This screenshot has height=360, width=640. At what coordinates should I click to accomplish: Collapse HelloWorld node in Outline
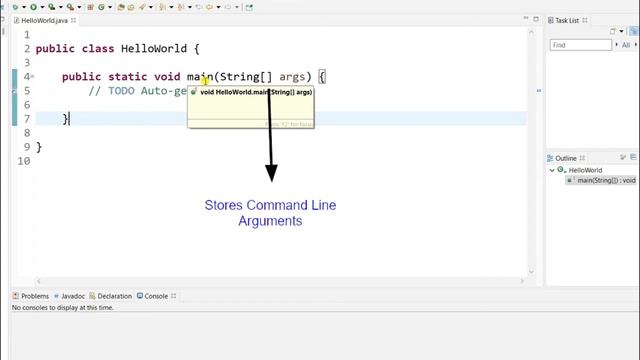[x=552, y=170]
